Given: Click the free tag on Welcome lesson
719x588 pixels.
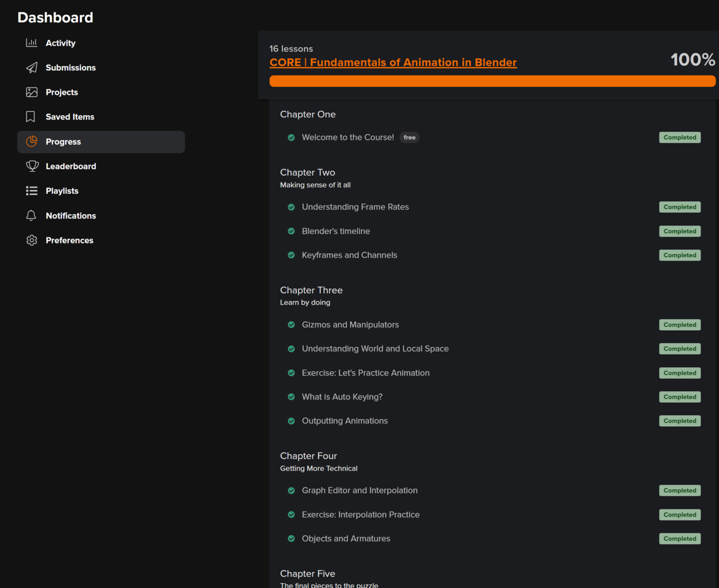Looking at the screenshot, I should point(409,138).
